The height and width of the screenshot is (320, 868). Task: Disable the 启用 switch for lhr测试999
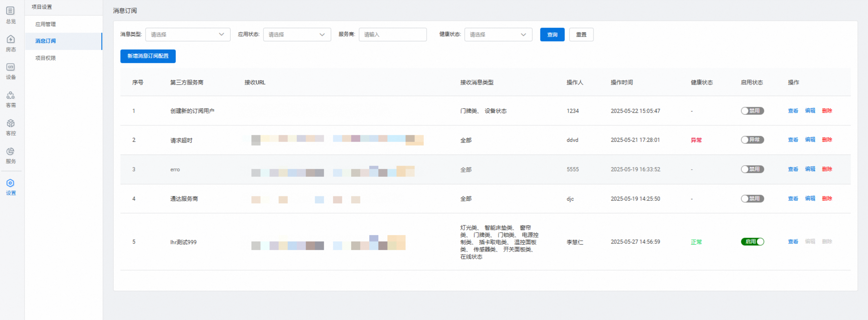[752, 242]
